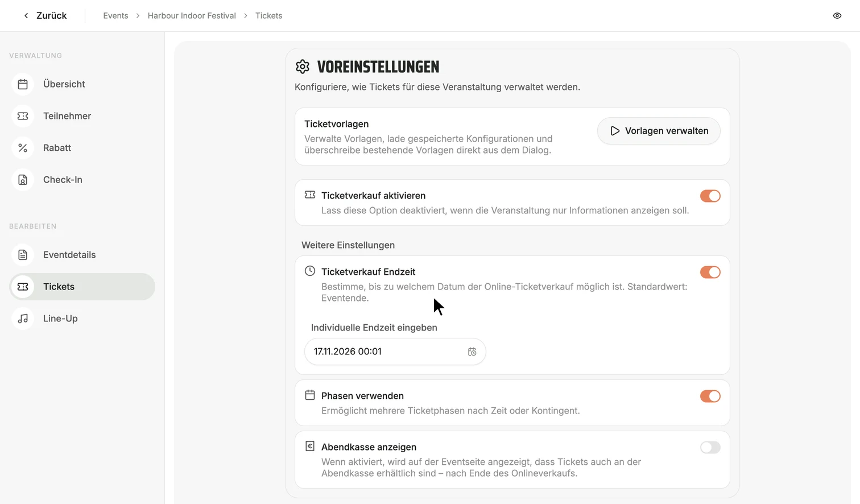Click the ticket icon next to Ticketverkauf aktivieren

pyautogui.click(x=310, y=195)
